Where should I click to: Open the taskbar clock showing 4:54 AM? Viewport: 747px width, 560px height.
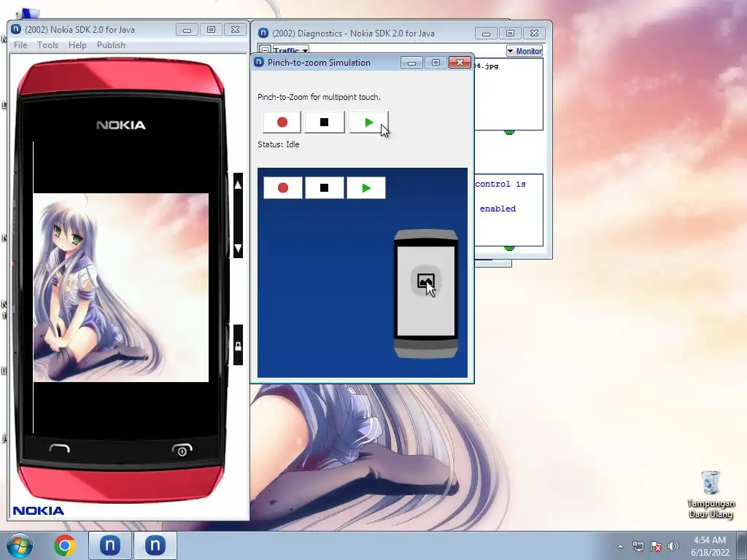(x=710, y=545)
